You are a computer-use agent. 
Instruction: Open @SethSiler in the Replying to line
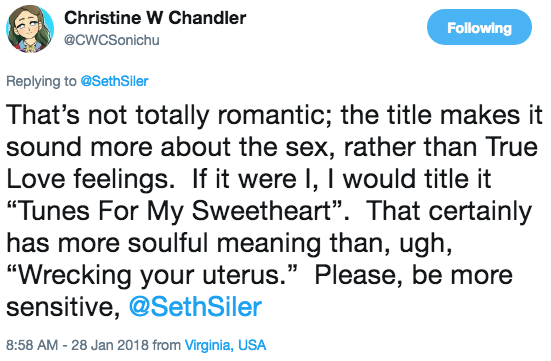pyautogui.click(x=114, y=81)
